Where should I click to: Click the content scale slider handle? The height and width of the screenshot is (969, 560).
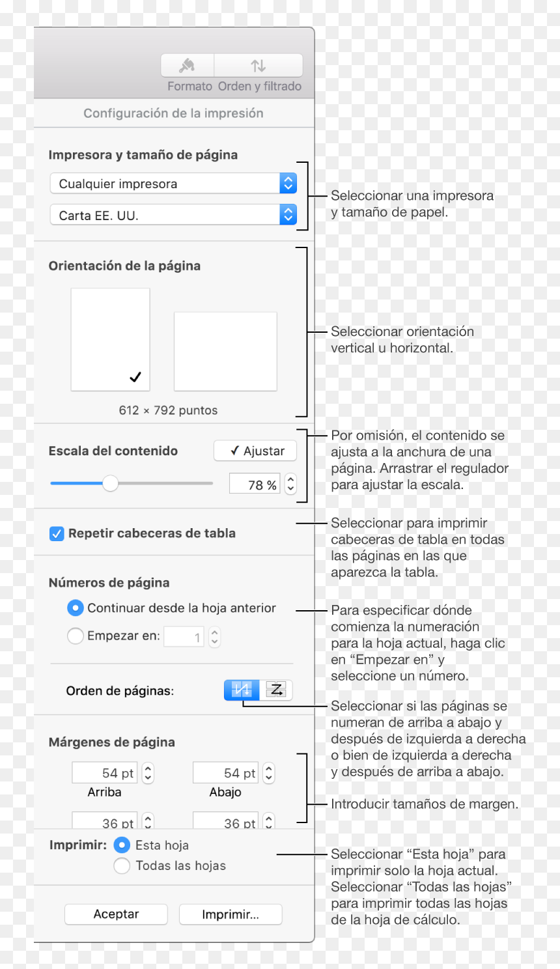[111, 483]
